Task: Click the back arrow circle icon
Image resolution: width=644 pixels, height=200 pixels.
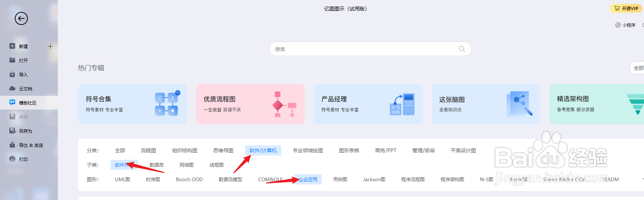Action: (21, 18)
